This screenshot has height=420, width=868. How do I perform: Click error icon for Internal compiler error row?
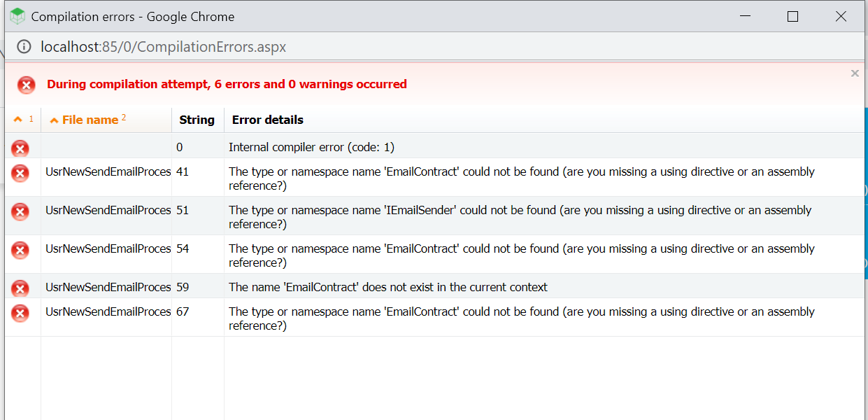click(20, 148)
